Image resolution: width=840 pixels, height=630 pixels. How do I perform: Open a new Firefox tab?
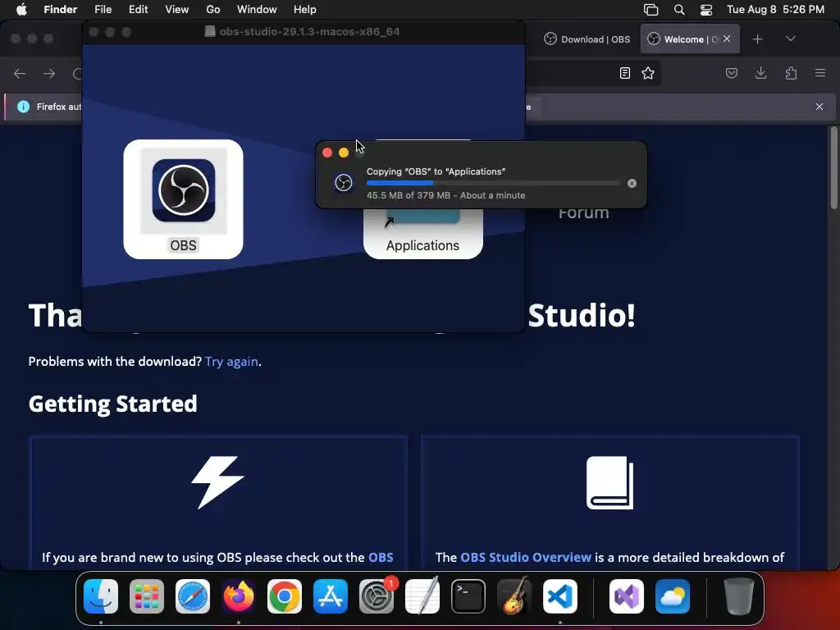pyautogui.click(x=757, y=39)
